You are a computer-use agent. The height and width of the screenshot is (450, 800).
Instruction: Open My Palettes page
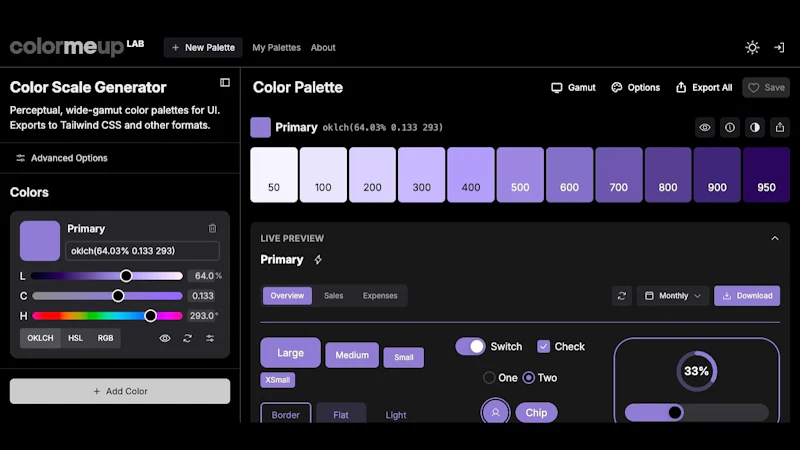pos(276,47)
